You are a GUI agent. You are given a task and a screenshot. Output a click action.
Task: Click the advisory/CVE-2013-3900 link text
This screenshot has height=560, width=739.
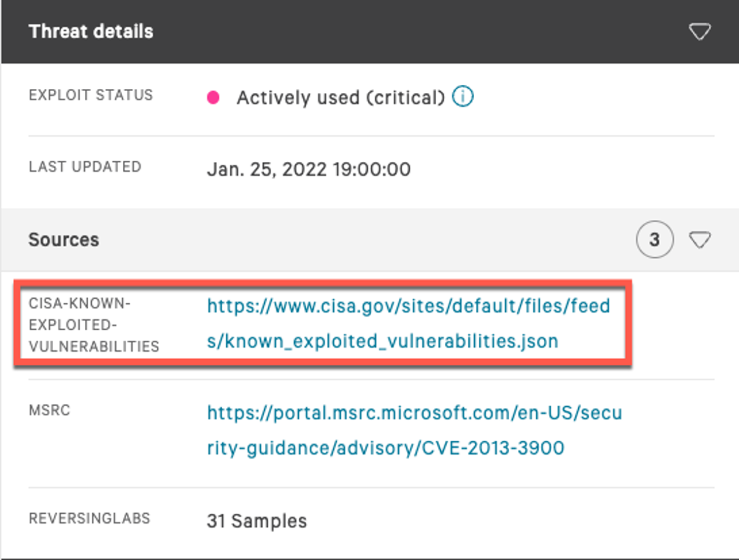coord(385,448)
